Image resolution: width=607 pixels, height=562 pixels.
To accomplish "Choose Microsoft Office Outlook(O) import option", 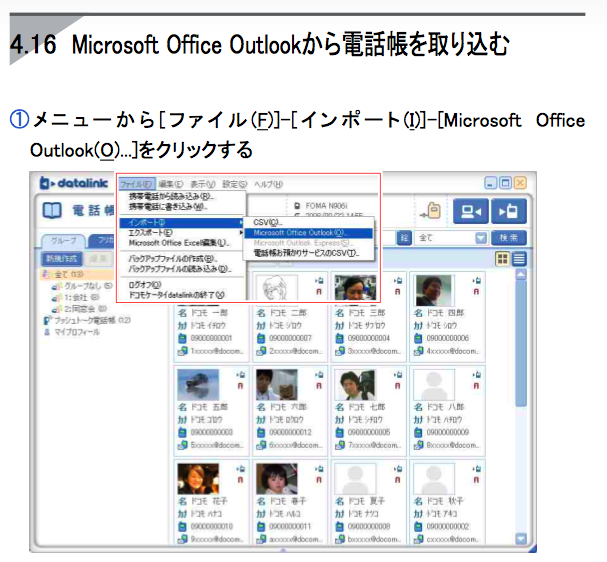I will [x=308, y=233].
